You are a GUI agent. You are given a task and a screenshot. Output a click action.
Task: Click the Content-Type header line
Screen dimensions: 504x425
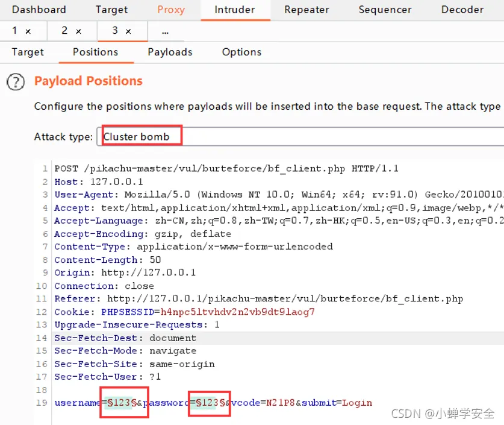[193, 247]
